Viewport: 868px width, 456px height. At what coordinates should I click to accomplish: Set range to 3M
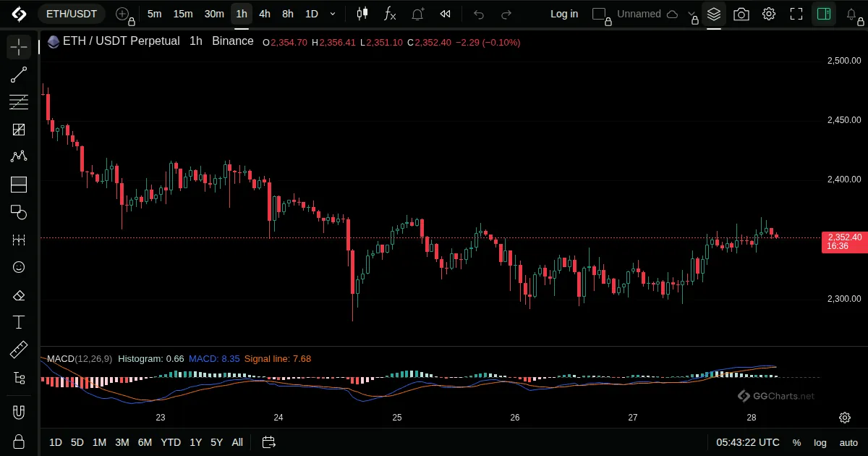tap(122, 442)
